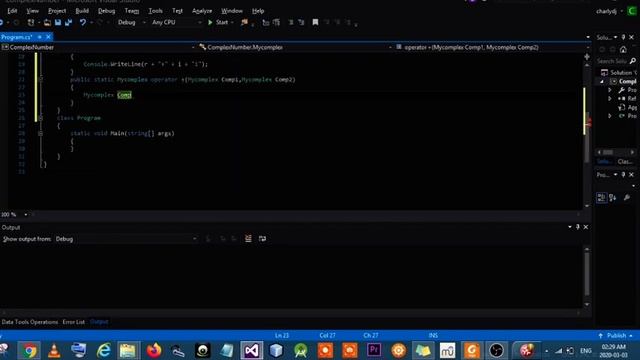Click the uncomment lines toolbar icon
The image size is (640, 360).
(x=301, y=22)
